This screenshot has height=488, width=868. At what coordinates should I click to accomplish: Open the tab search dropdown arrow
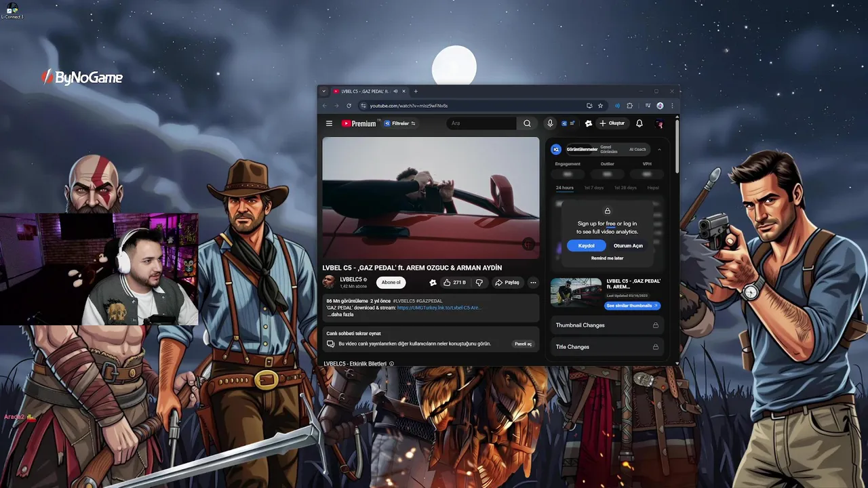pos(324,91)
